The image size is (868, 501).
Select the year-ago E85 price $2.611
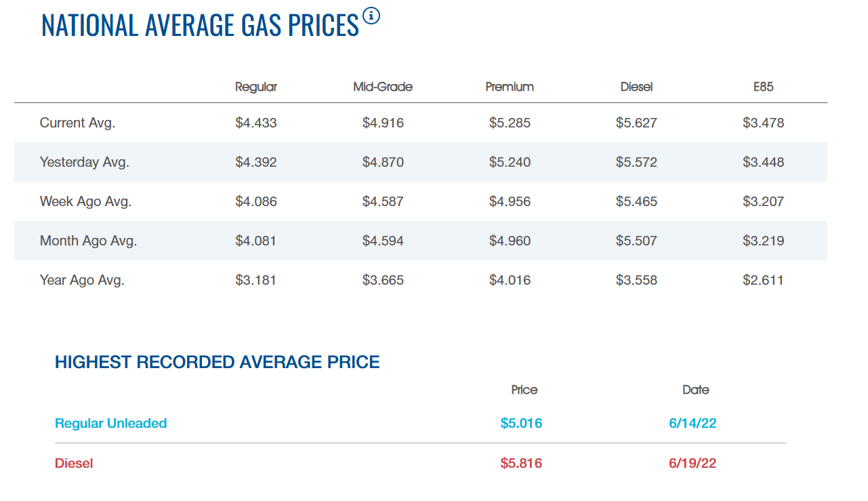pos(763,281)
